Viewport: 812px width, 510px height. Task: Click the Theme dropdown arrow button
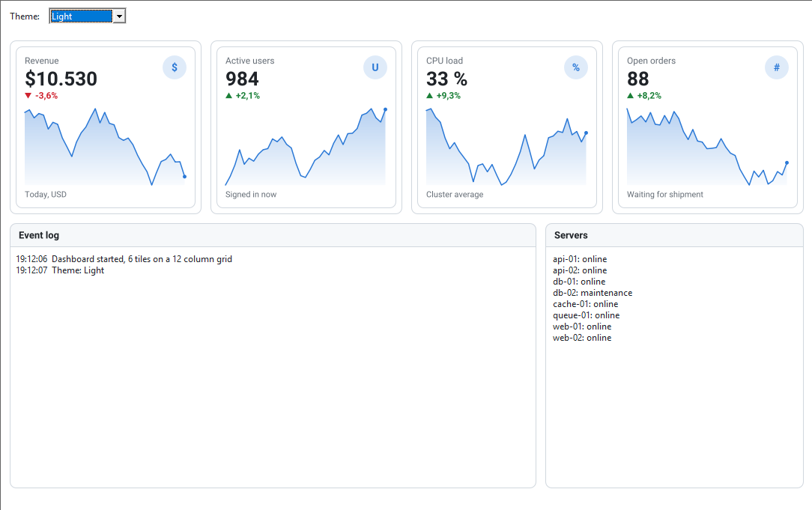tap(120, 16)
